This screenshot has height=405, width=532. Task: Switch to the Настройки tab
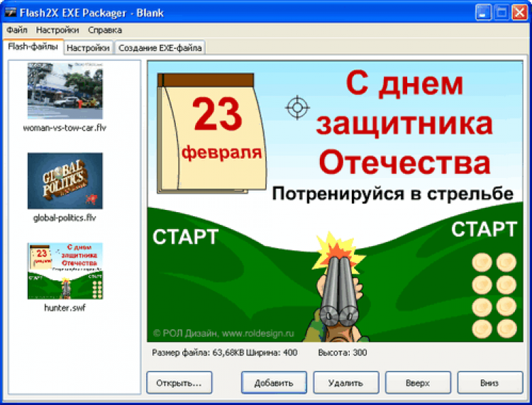click(x=88, y=48)
